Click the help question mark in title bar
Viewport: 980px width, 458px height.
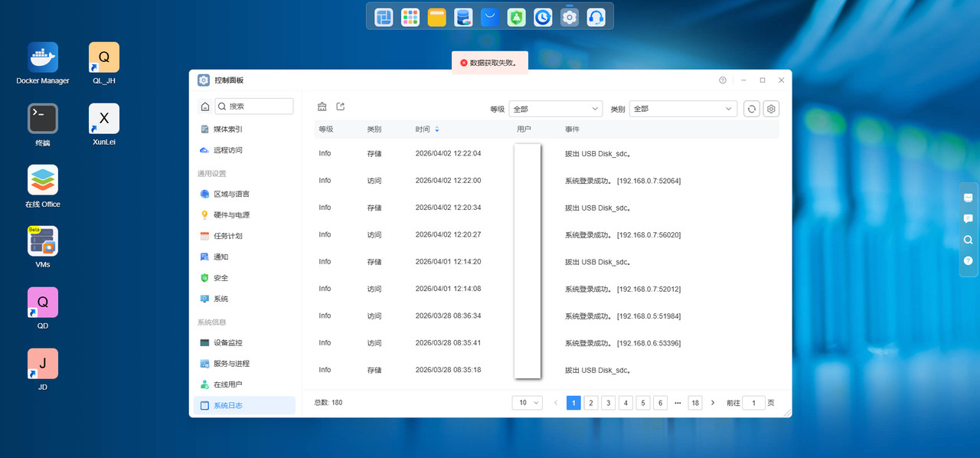(723, 80)
